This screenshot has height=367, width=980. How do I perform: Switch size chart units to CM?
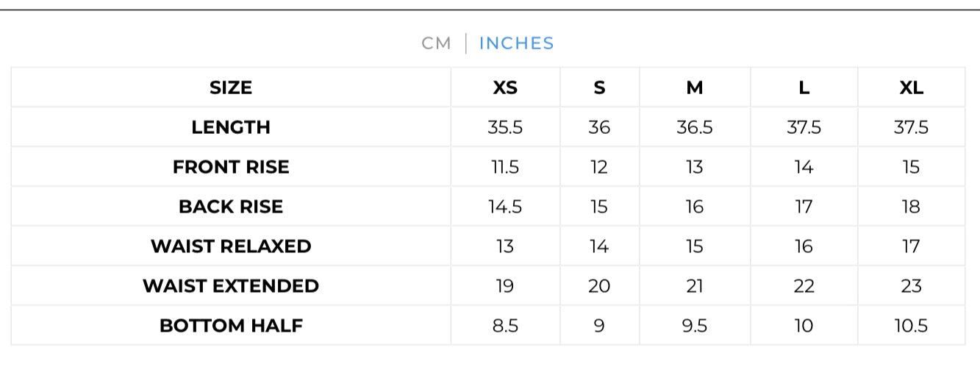click(436, 43)
